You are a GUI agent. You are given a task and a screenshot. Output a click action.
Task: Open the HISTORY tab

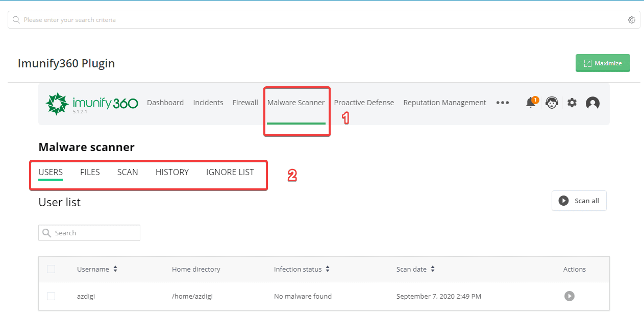point(172,172)
